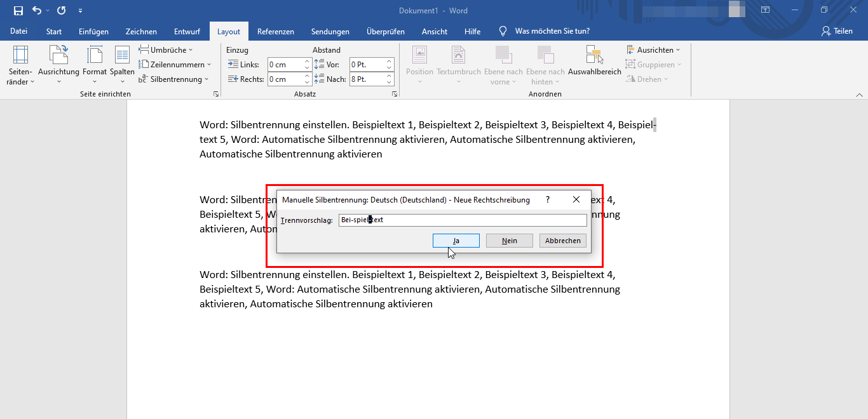
Task: Launch the Seite einrichten dialog launcher
Action: (216, 94)
